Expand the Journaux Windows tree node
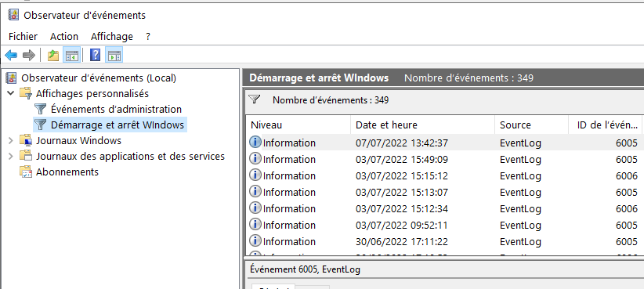 tap(11, 140)
